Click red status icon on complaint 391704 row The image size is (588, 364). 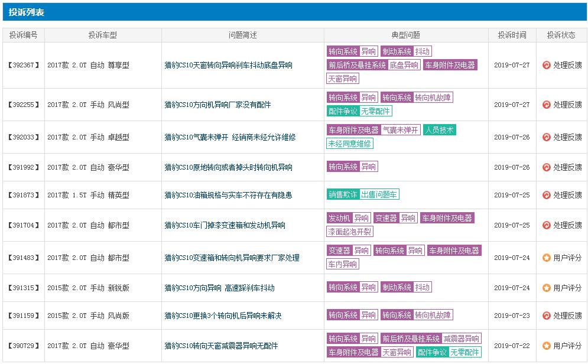[547, 225]
